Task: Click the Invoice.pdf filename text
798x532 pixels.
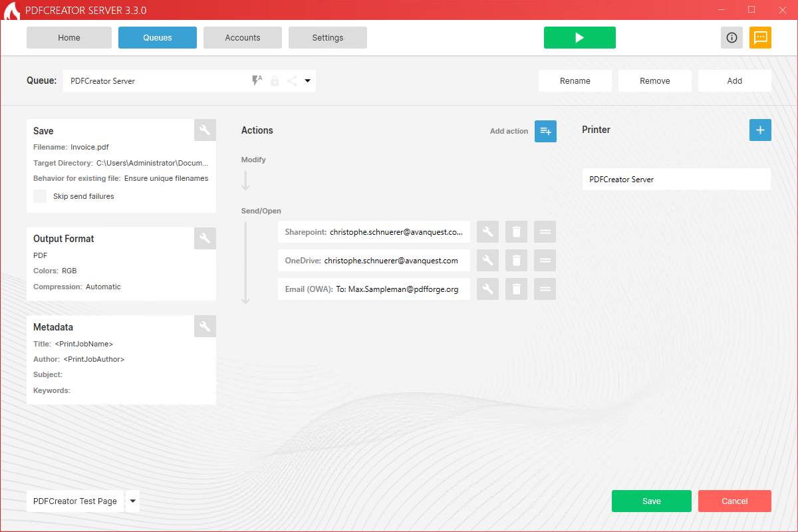Action: (x=90, y=147)
